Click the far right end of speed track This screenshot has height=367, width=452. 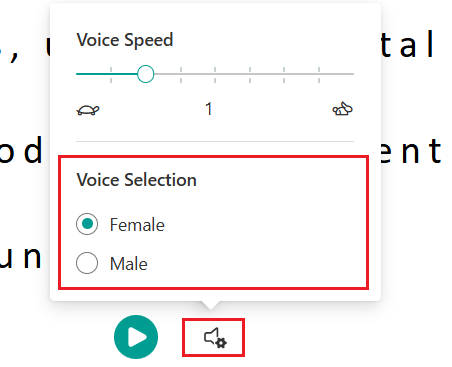coord(353,74)
